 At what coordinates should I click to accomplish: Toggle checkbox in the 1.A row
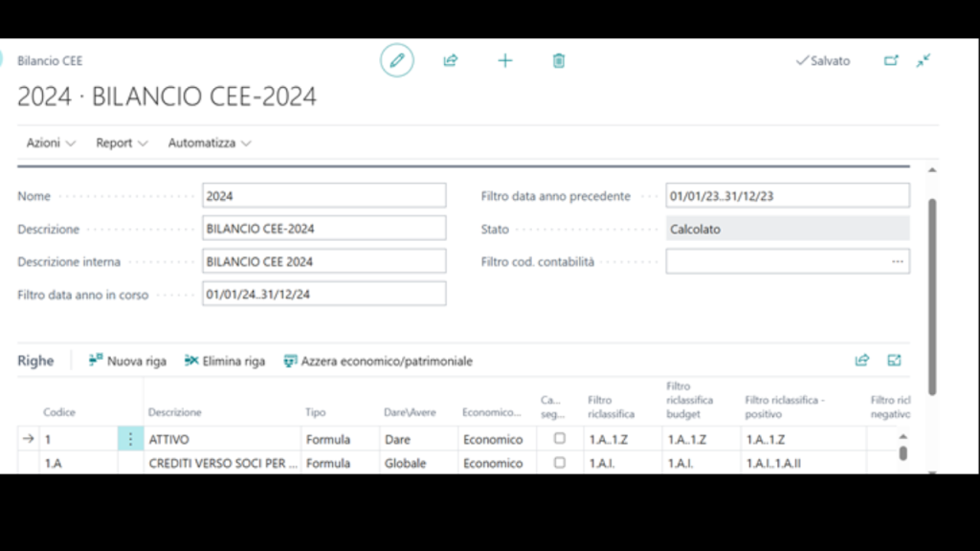560,462
